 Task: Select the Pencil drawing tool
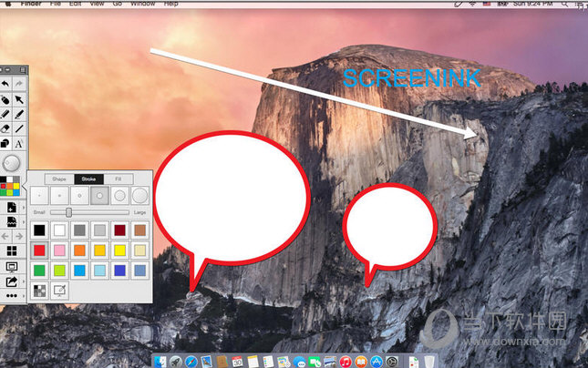5,114
